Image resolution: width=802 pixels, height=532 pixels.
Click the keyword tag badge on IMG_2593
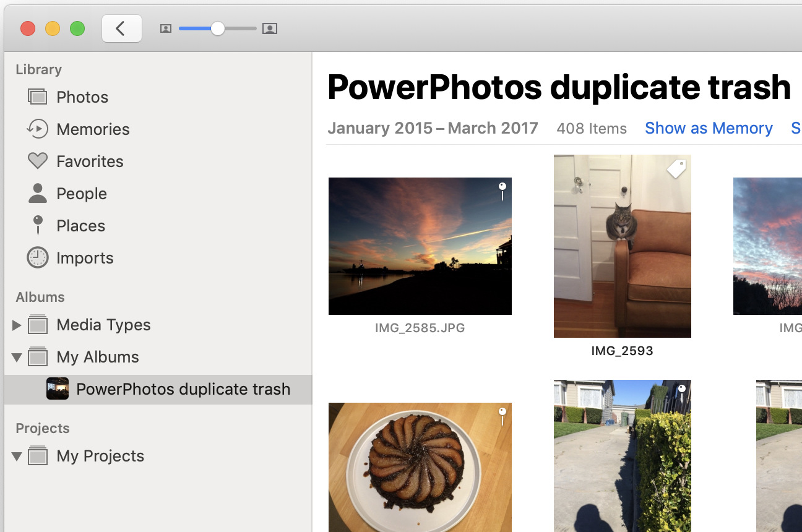click(x=676, y=168)
